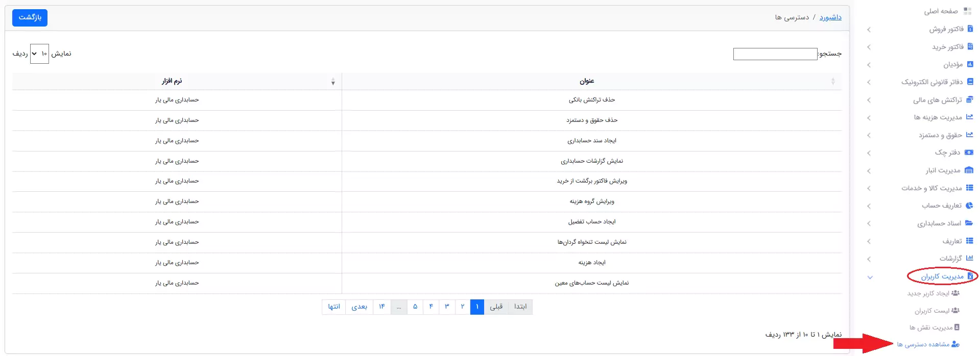Click the گزارشات bar chart icon
980x356 pixels.
970,259
